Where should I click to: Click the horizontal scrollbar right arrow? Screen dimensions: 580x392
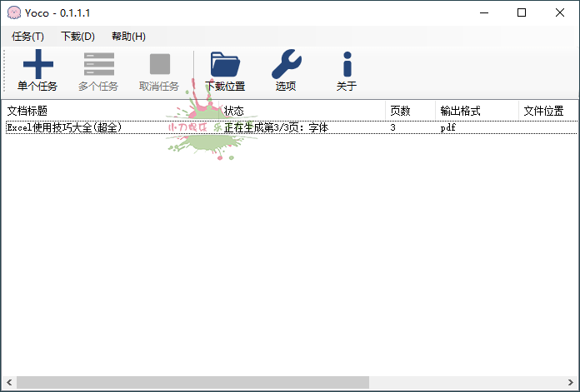pos(571,383)
